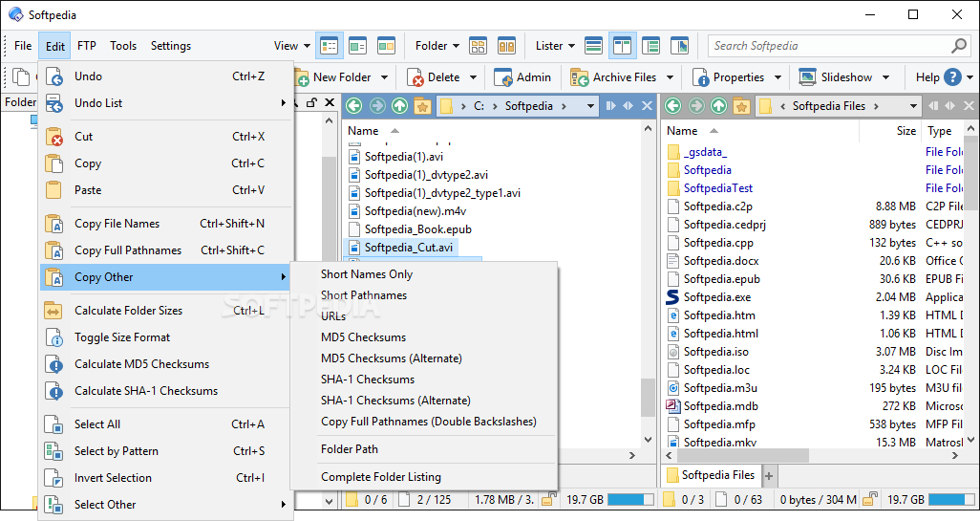The height and width of the screenshot is (521, 980).
Task: Click the yellow folder icon in right breadcrumb
Action: 765,106
